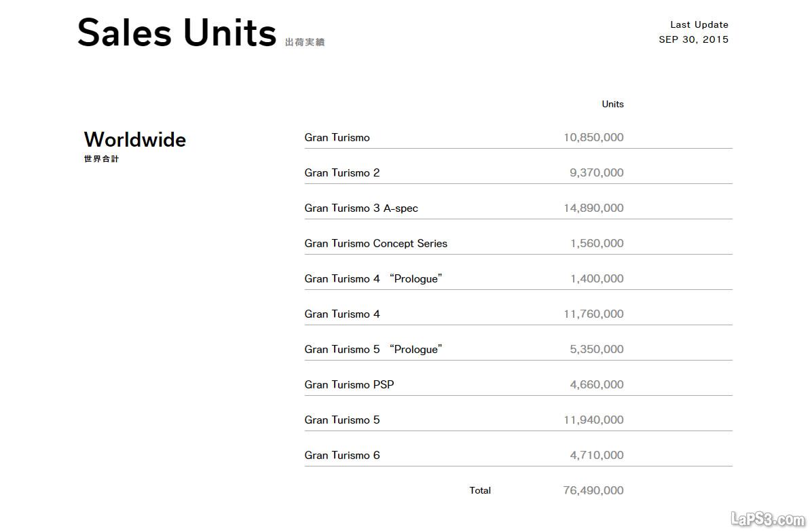Click the "Gran Turismo 6" title

(342, 455)
